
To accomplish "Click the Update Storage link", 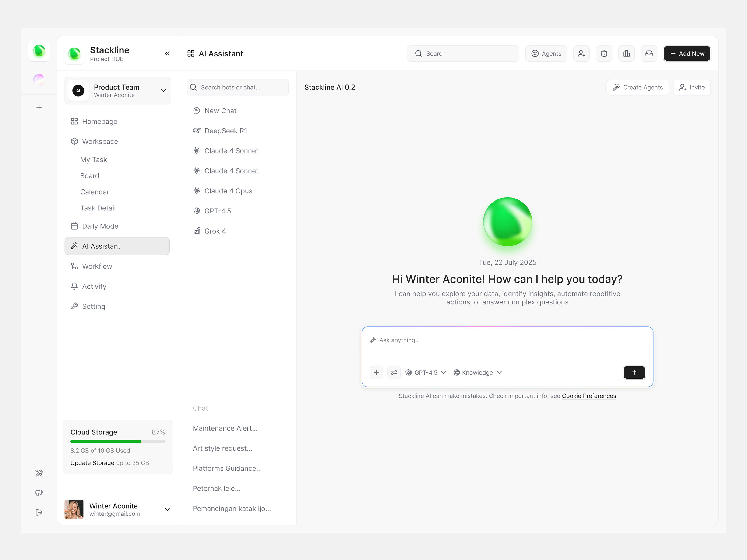I will (92, 463).
